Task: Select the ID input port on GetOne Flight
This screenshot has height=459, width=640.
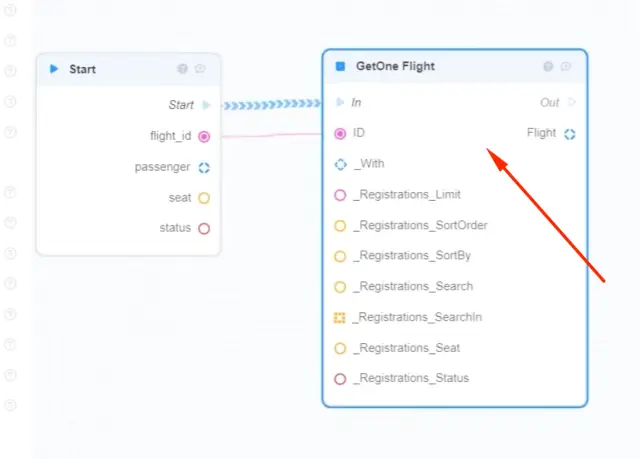Action: pos(341,133)
